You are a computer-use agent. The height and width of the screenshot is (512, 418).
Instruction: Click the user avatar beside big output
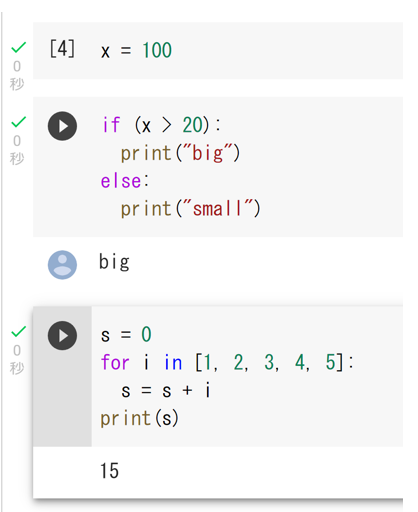tap(62, 265)
